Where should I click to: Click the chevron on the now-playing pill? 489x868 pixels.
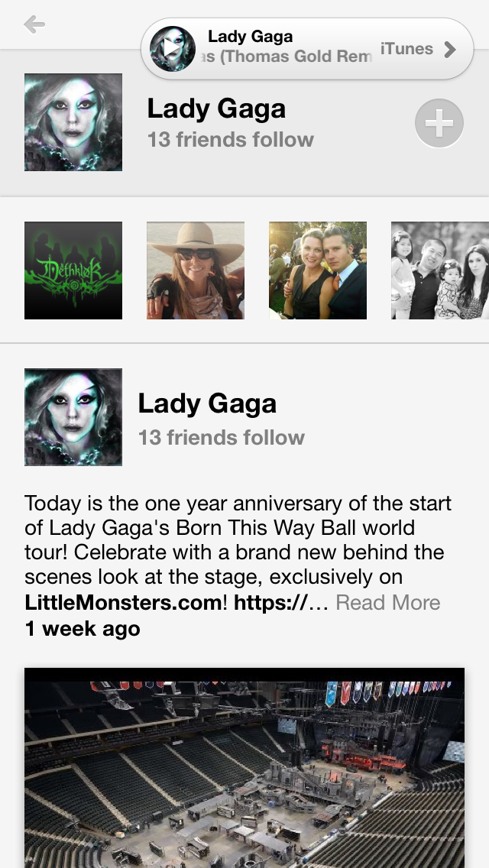(x=450, y=50)
